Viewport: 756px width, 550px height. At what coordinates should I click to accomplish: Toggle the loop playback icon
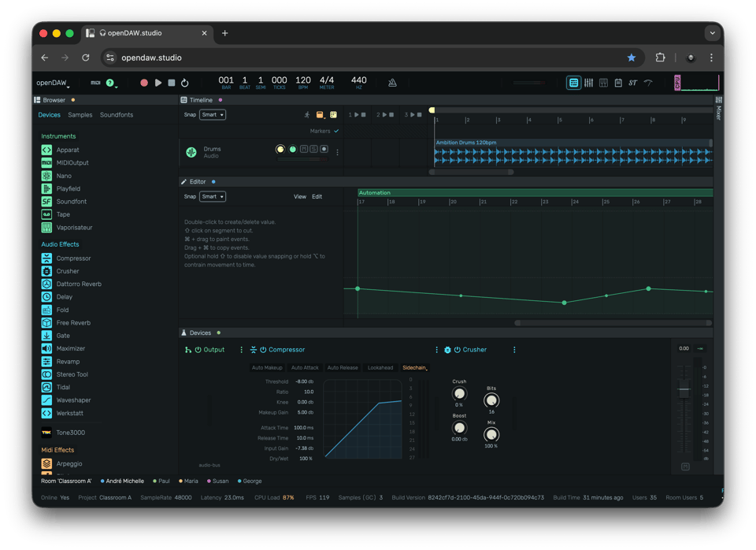click(x=184, y=83)
